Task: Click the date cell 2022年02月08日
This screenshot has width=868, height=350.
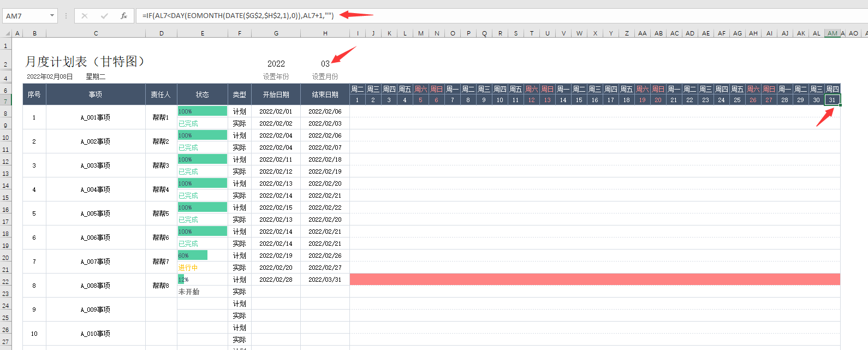Action: (50, 77)
